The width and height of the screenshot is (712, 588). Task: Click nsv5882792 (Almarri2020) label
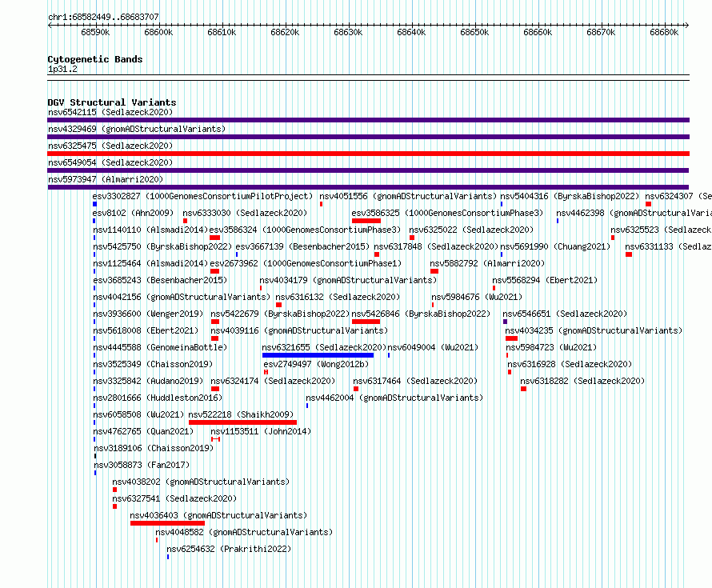(487, 263)
